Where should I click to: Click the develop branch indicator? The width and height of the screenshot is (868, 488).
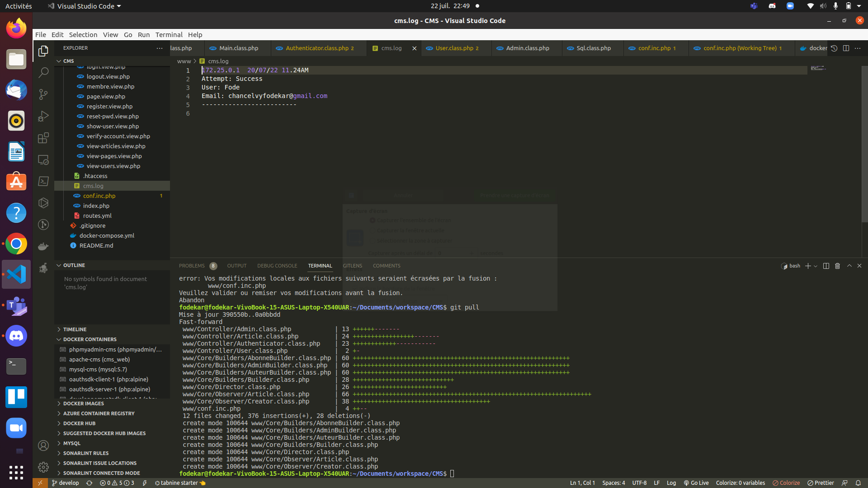tap(65, 483)
